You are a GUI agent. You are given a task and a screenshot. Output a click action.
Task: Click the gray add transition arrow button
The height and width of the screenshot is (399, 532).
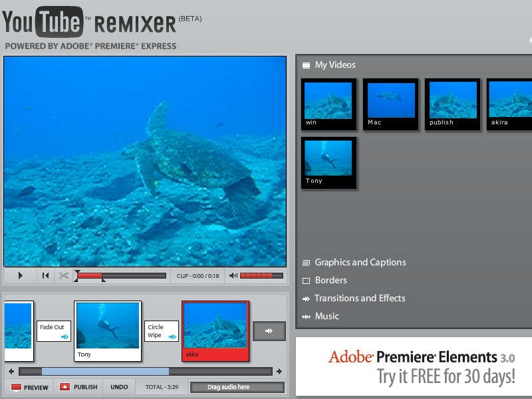[x=269, y=331]
